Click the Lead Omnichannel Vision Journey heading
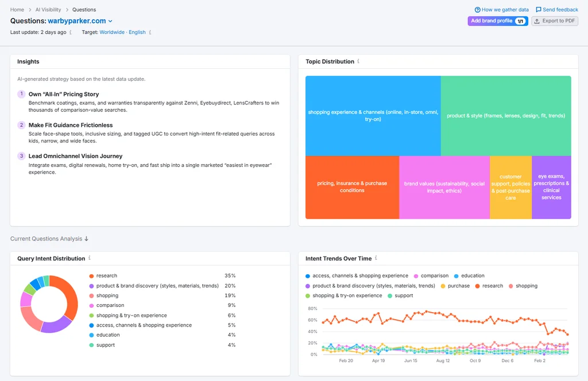Image resolution: width=588 pixels, height=381 pixels. pos(75,156)
